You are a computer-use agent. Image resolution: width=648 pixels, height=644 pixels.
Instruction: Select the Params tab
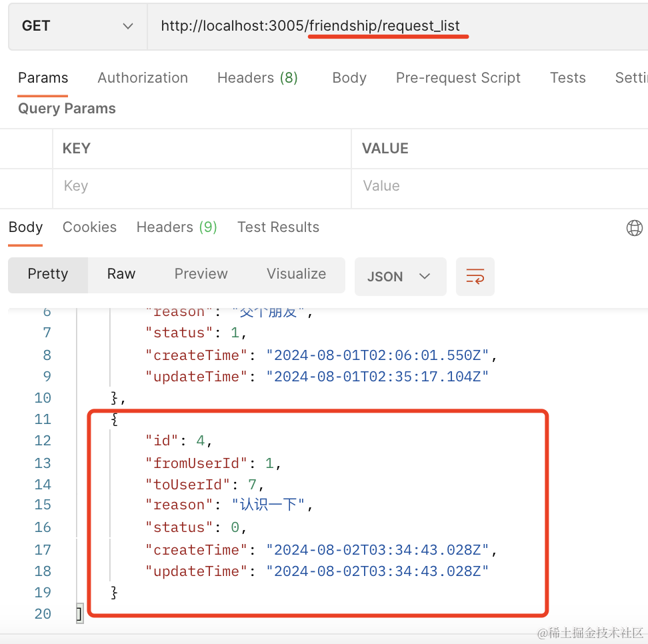coord(43,78)
